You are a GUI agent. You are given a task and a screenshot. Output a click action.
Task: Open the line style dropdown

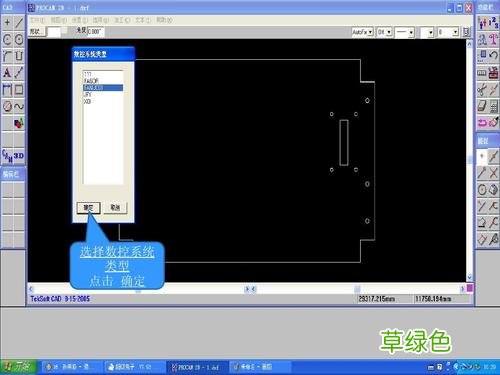click(x=405, y=32)
